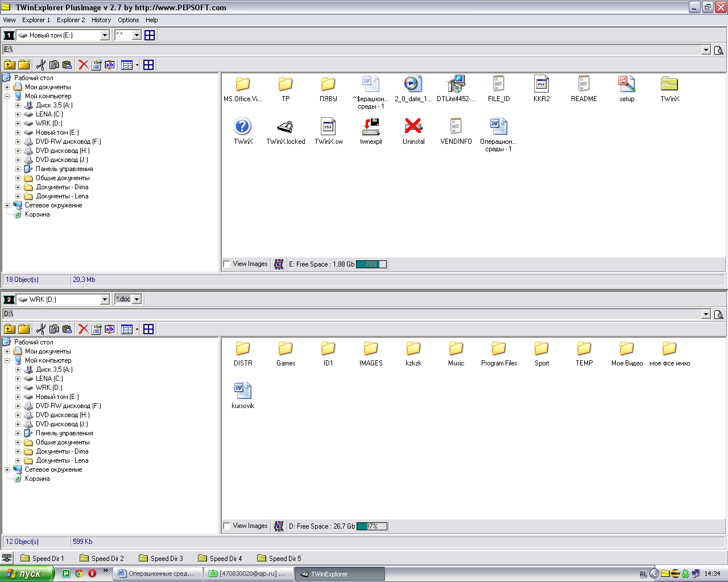Open the 'Новый том (E:)' drive dropdown in Explorer 1
This screenshot has width=728, height=582.
click(105, 35)
